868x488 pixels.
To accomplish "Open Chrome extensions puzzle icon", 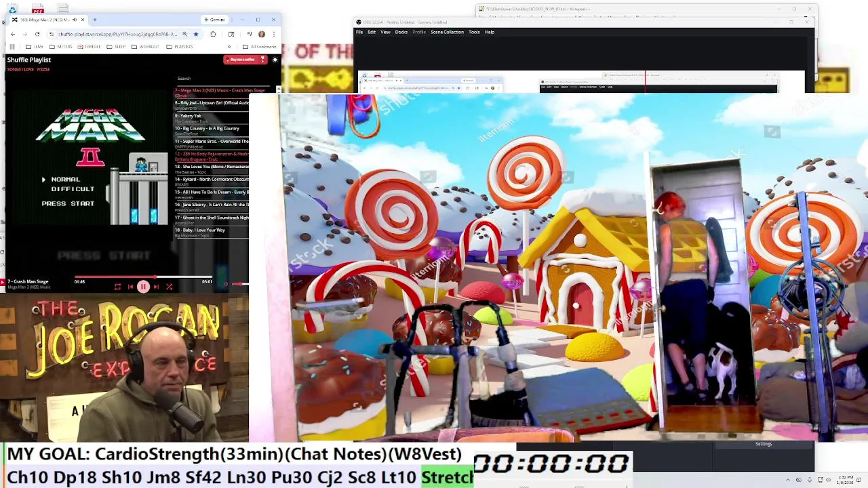I will [x=213, y=34].
